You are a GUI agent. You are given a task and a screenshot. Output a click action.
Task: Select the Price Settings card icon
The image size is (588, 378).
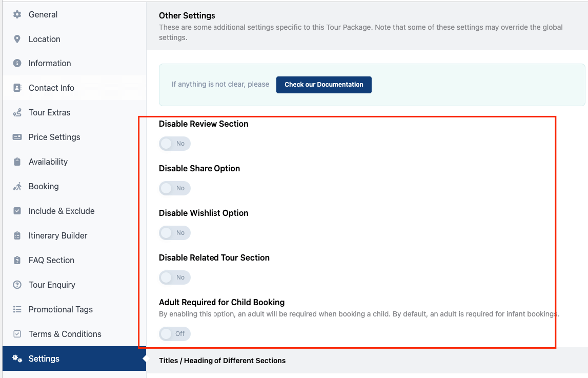point(17,137)
